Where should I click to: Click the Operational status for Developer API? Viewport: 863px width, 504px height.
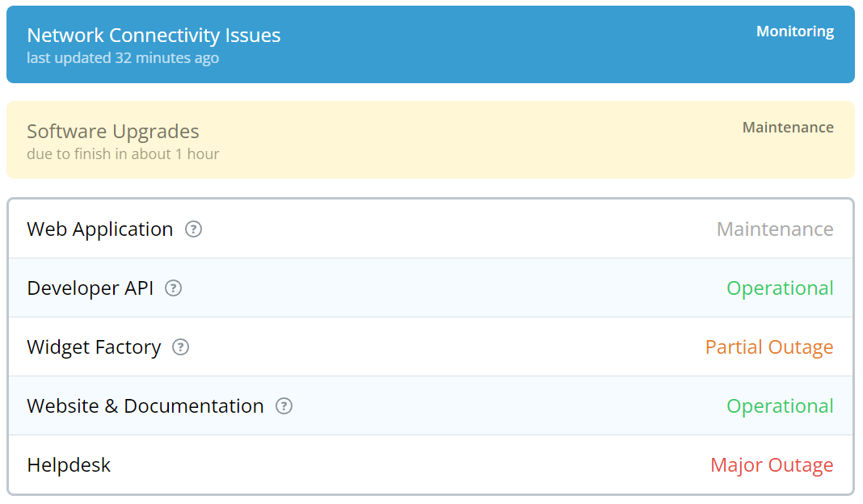[779, 288]
